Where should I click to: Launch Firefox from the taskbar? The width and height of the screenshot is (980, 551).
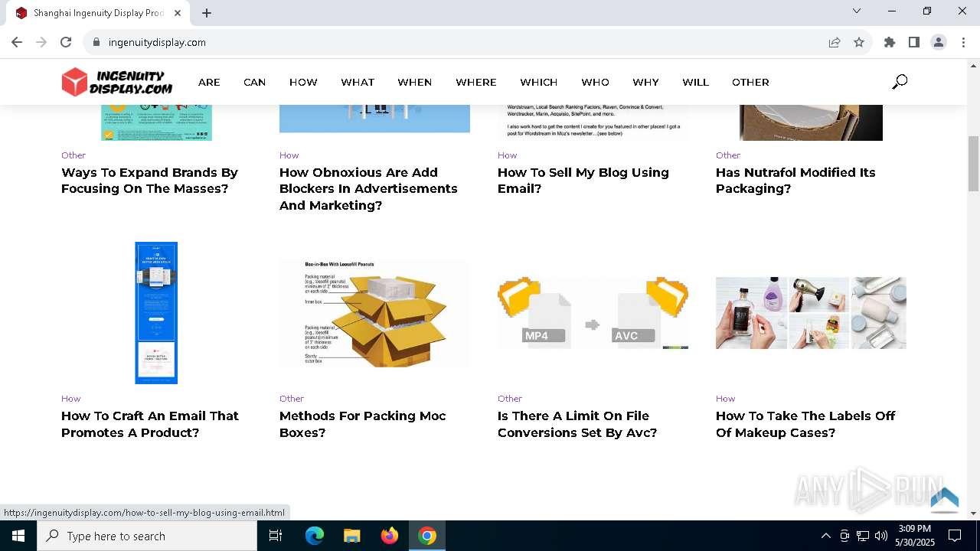point(390,536)
